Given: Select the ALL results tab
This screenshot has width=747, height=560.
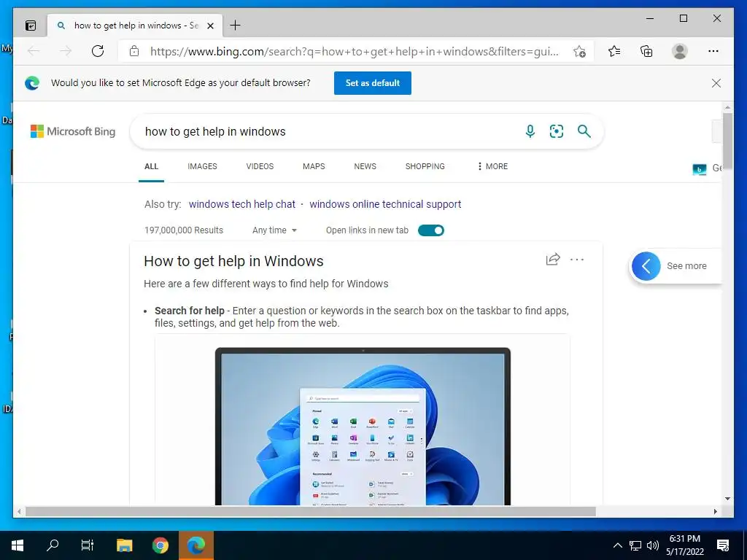Looking at the screenshot, I should coord(152,166).
